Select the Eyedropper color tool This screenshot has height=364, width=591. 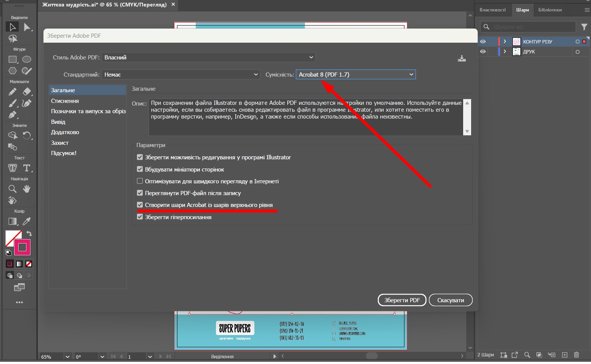26,221
